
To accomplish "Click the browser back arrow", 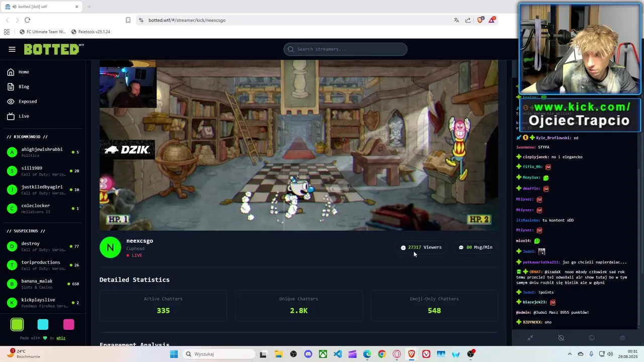I will [7, 20].
